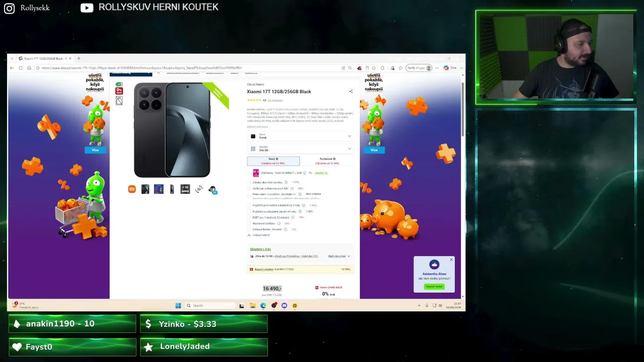Open the 360-degree product view
644x362 pixels.
click(x=199, y=189)
